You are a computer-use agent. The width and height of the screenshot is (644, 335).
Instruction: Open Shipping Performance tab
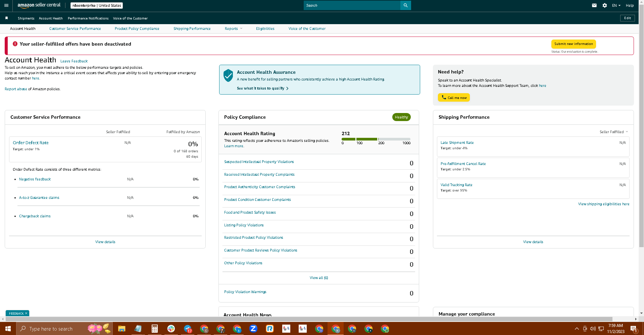click(x=192, y=29)
